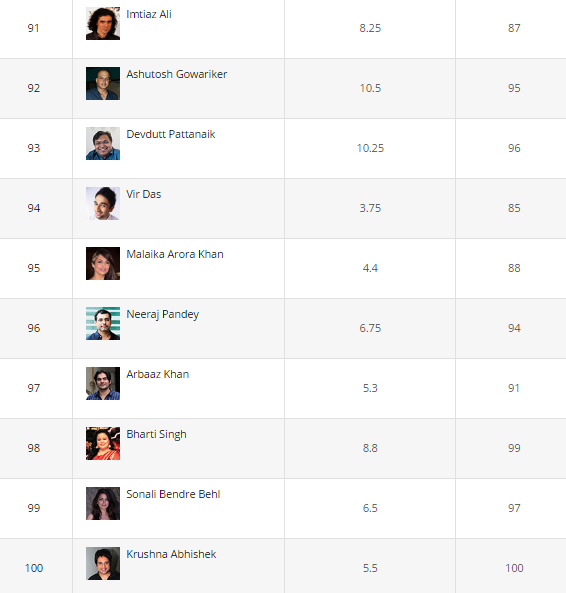Open the Vir Das photo thumbnail

[103, 203]
